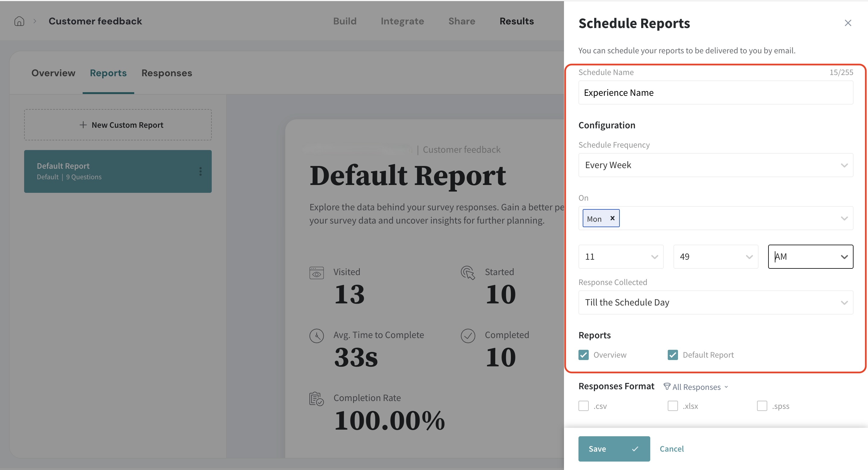This screenshot has width=868, height=470.
Task: Open the Schedule Frequency dropdown
Action: pyautogui.click(x=716, y=165)
